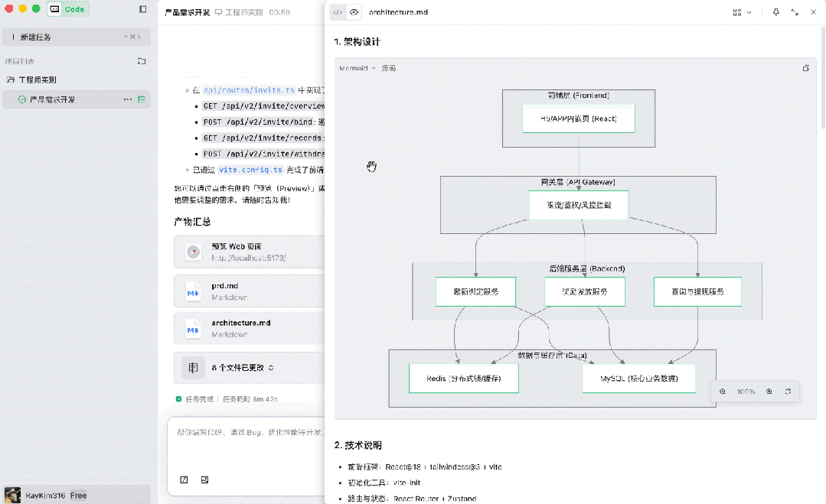This screenshot has height=504, width=826.
Task: Zoom in the architecture diagram
Action: pyautogui.click(x=769, y=392)
